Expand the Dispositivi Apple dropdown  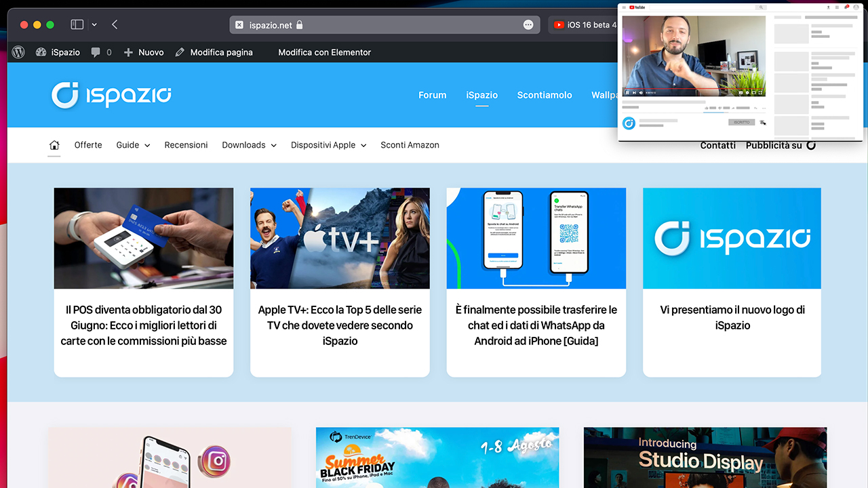[328, 145]
